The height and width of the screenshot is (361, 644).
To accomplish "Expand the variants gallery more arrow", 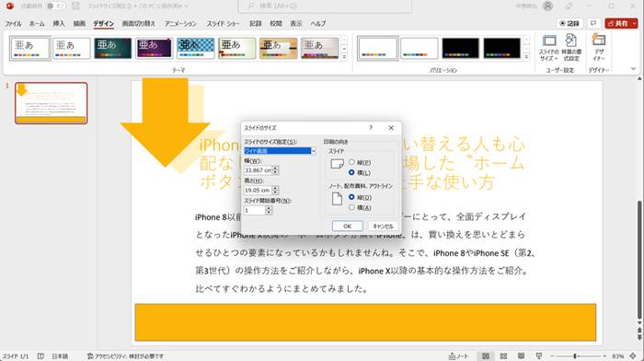I will tap(526, 57).
